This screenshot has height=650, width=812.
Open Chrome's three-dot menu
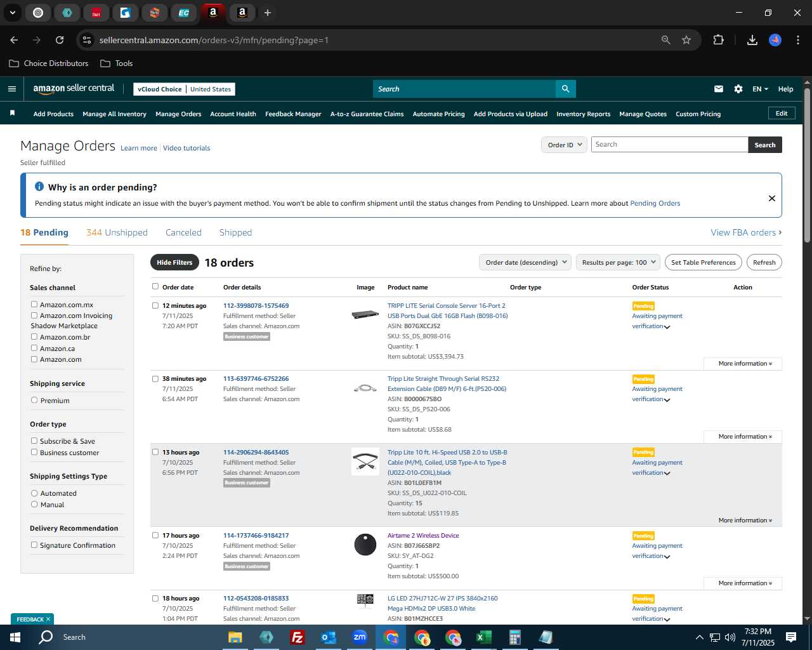797,40
